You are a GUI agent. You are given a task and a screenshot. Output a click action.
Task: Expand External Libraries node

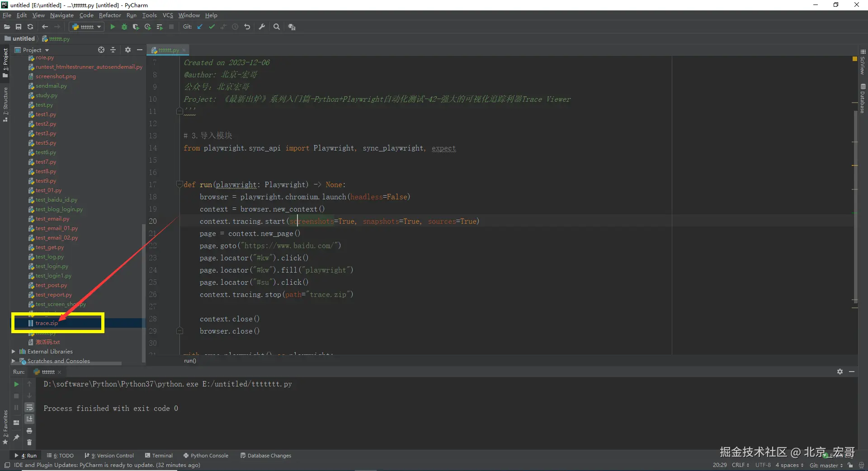tap(14, 352)
